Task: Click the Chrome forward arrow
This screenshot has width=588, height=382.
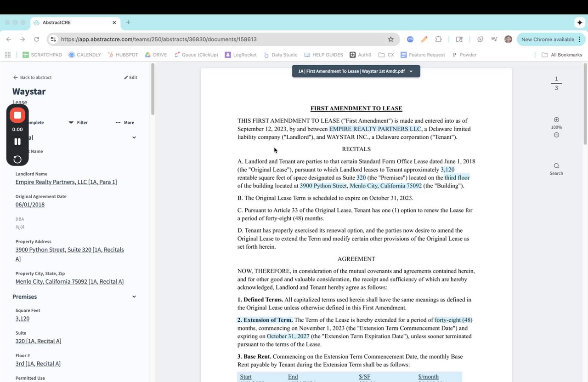Action: pos(23,40)
